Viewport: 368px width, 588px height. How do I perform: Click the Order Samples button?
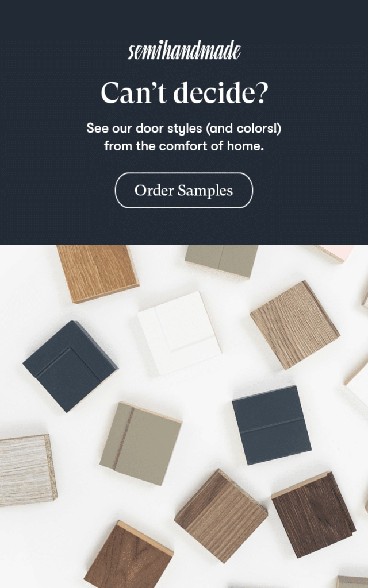point(183,190)
